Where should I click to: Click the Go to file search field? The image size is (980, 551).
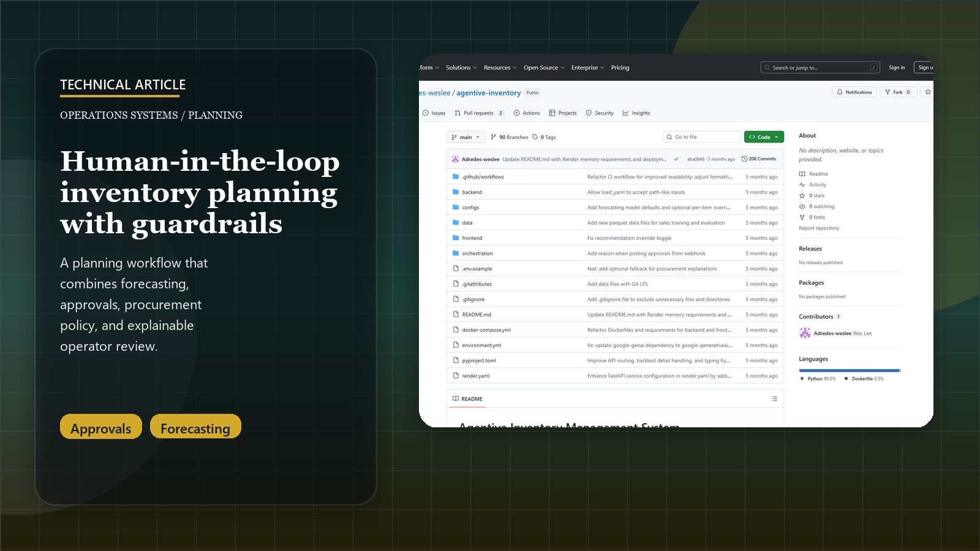(x=702, y=137)
